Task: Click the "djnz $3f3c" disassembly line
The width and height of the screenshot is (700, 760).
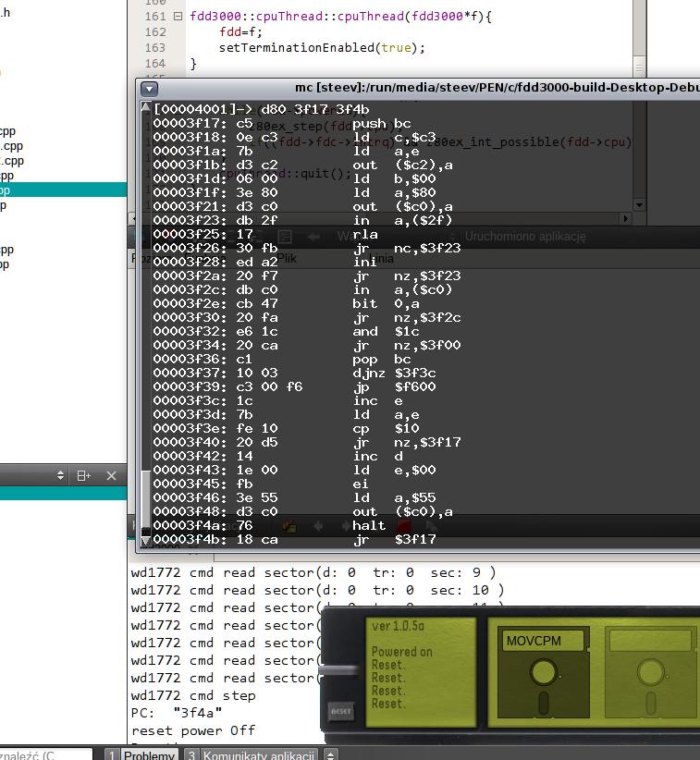Action: point(294,373)
